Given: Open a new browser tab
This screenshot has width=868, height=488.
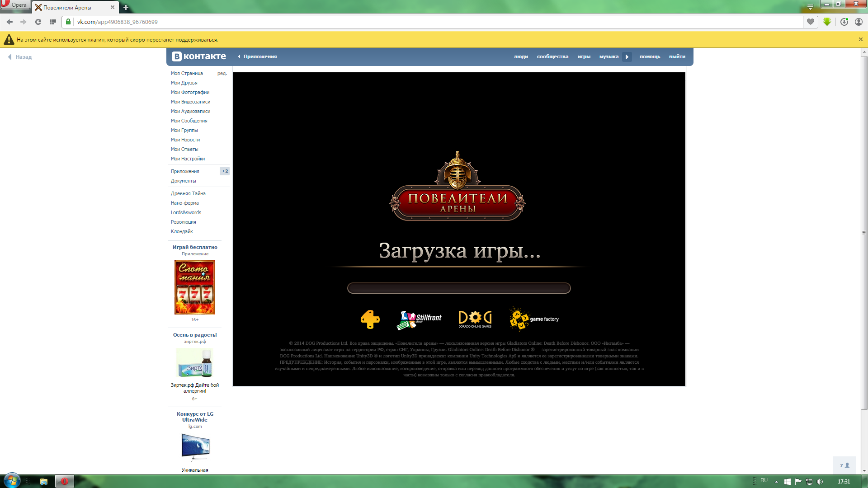Looking at the screenshot, I should 126,7.
